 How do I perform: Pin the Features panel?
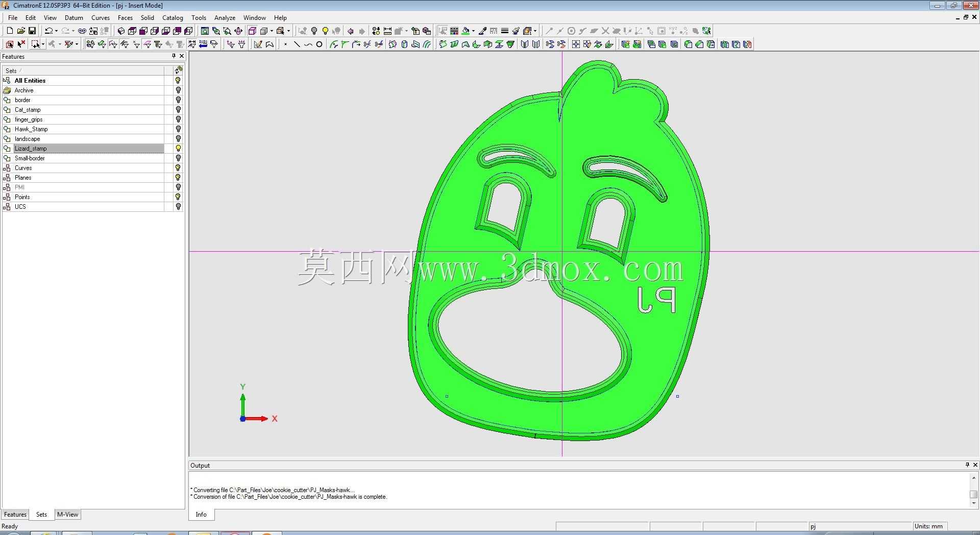tap(174, 56)
